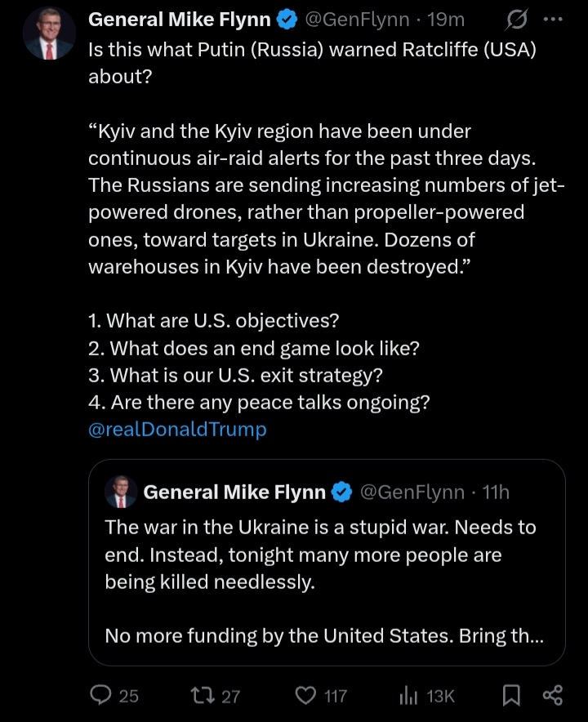The width and height of the screenshot is (588, 722).
Task: Open Grok slash-circle icon near top
Action: coord(517,20)
